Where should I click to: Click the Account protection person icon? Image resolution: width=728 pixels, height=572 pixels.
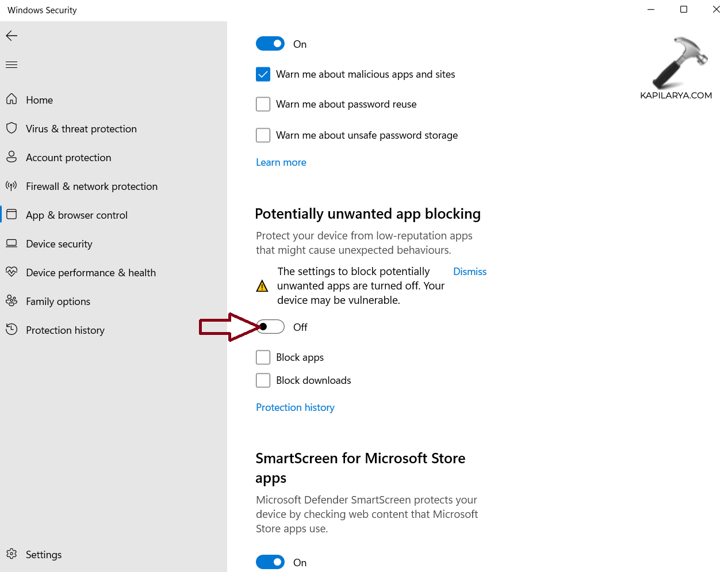[x=12, y=157]
